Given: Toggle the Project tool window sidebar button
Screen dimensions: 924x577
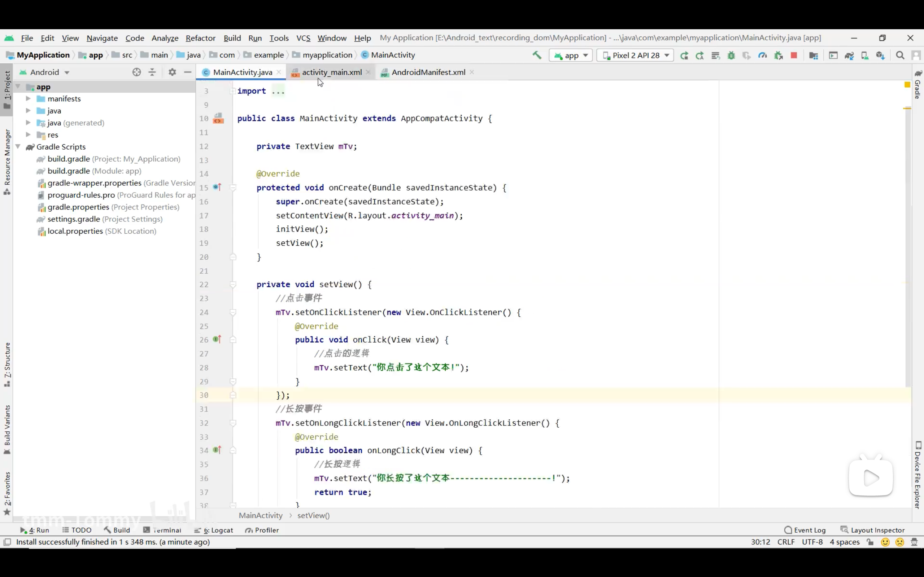Looking at the screenshot, I should click(7, 90).
